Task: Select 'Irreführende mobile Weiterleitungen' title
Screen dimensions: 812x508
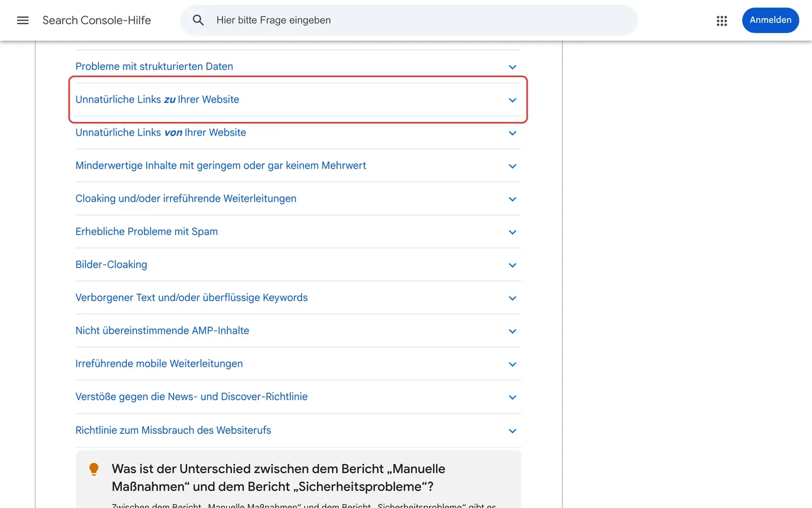Action: tap(159, 364)
